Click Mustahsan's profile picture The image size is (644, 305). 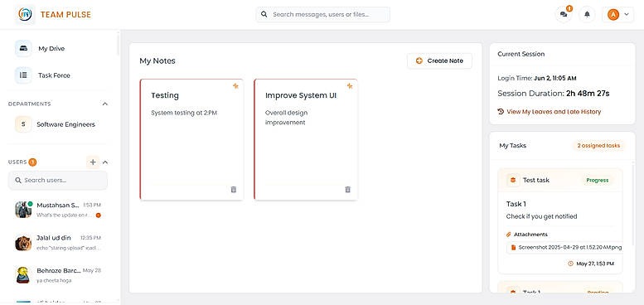pyautogui.click(x=23, y=210)
